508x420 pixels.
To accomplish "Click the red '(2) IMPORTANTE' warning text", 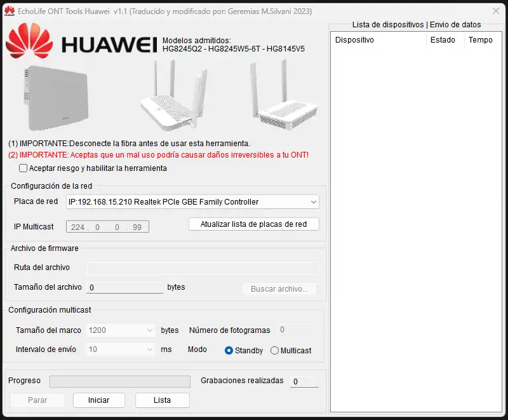I will [158, 155].
